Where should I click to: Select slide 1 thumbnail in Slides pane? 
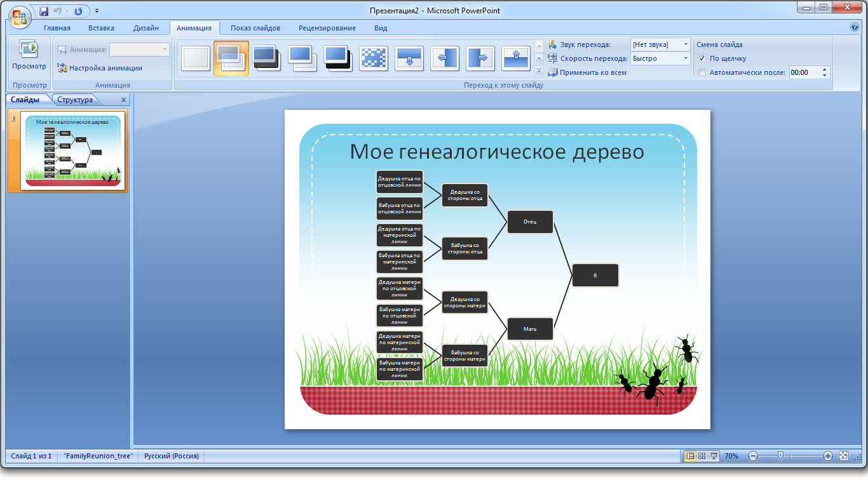pyautogui.click(x=74, y=150)
